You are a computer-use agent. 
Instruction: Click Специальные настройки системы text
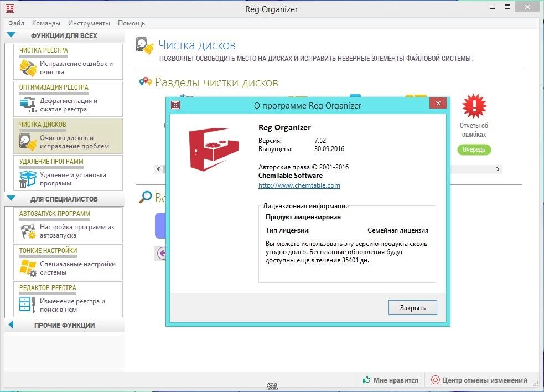(77, 268)
